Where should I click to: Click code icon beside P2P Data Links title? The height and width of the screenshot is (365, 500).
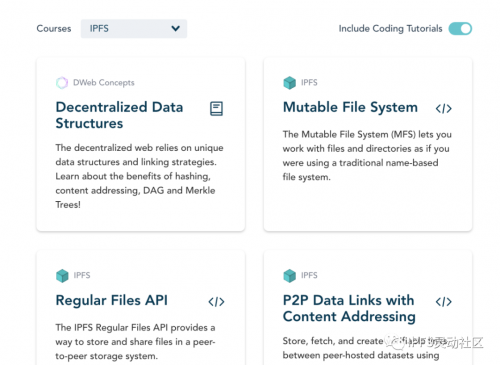tap(444, 302)
